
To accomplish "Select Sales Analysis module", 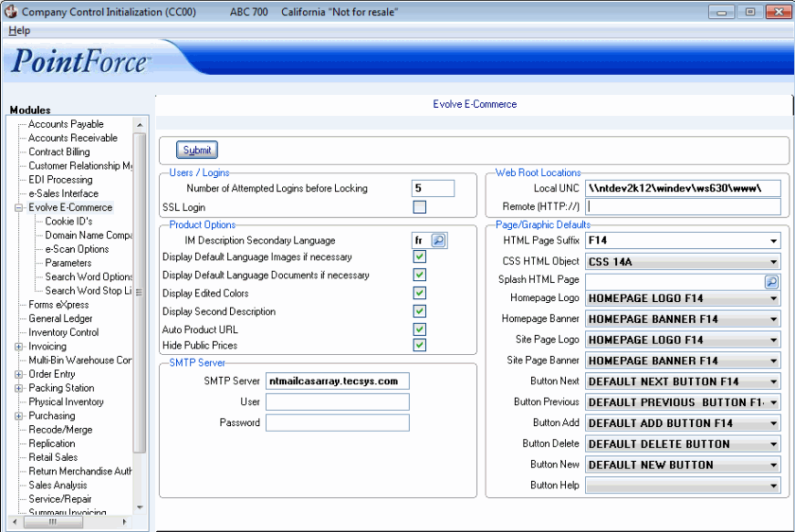I will (x=58, y=485).
